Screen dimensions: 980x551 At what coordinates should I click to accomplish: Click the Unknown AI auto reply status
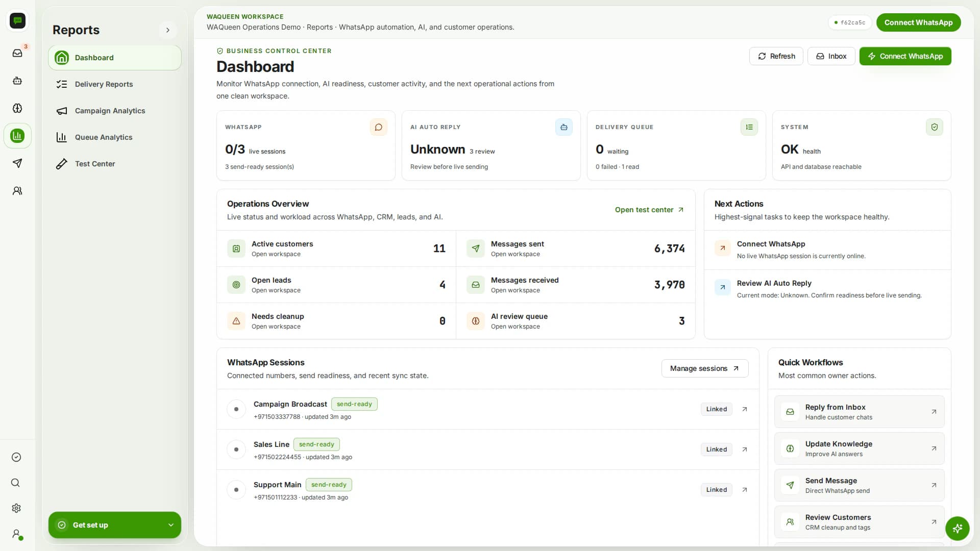pyautogui.click(x=437, y=149)
